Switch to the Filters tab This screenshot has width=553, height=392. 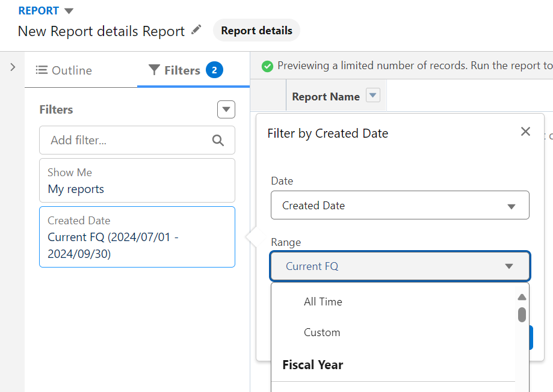point(193,70)
